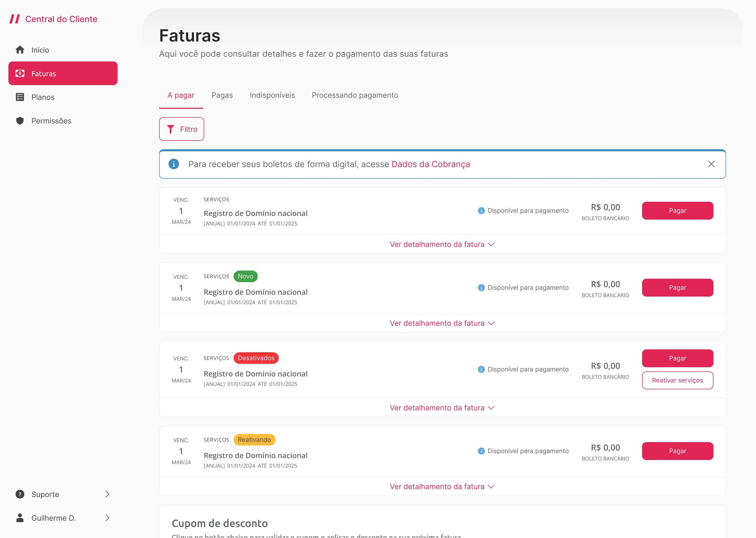Click the Central do Cliente logo icon
This screenshot has height=538, width=756.
point(14,19)
